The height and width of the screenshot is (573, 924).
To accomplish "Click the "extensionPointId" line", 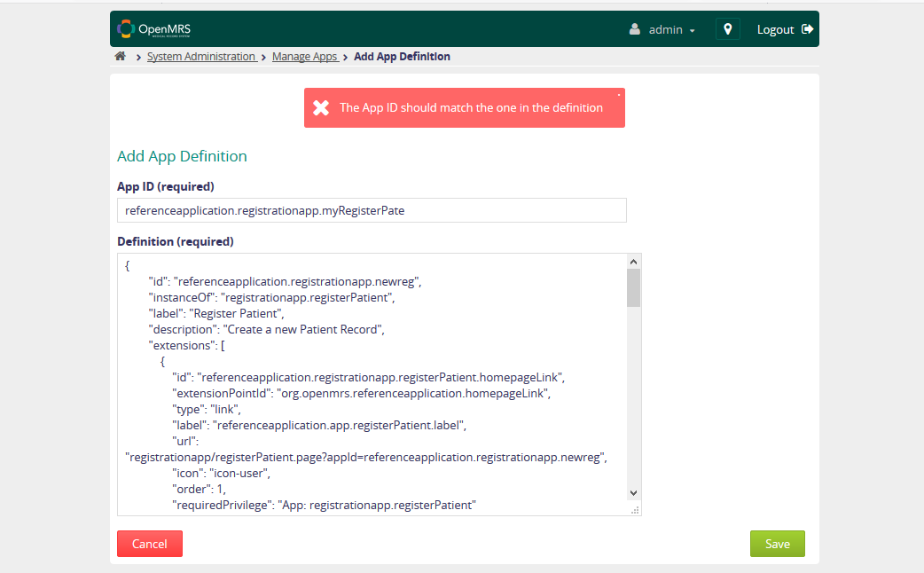I will [361, 393].
